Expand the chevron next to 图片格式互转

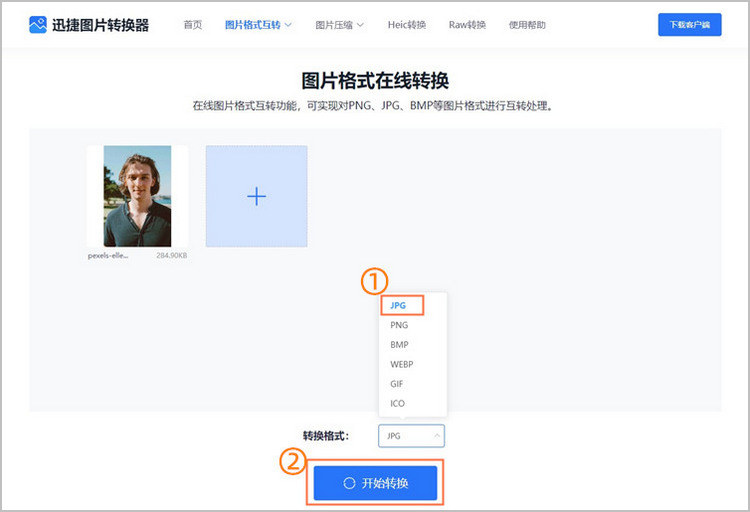[x=288, y=25]
